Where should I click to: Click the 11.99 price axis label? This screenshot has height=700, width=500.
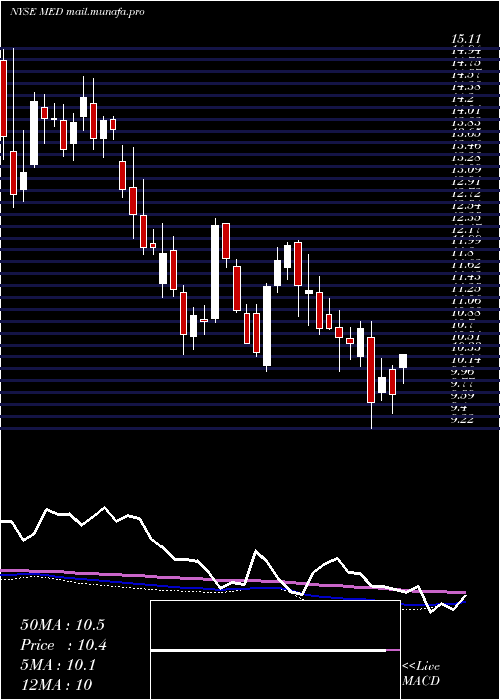coord(466,241)
